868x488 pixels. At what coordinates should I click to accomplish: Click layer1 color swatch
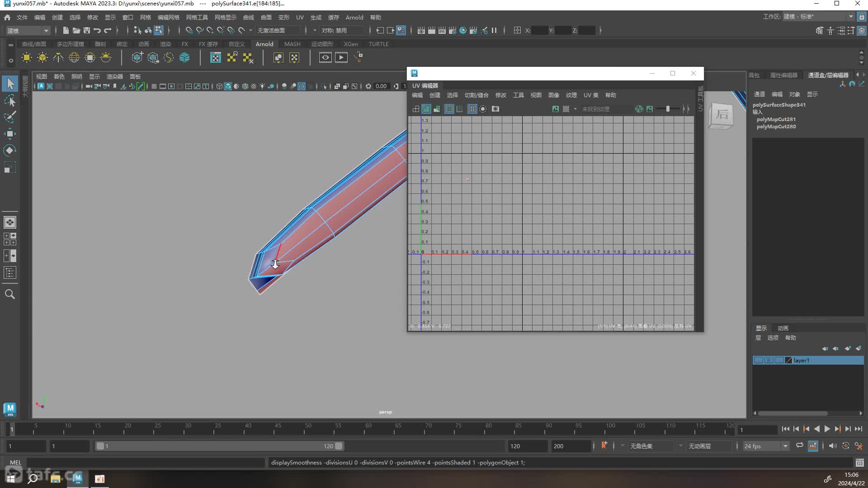(x=789, y=360)
